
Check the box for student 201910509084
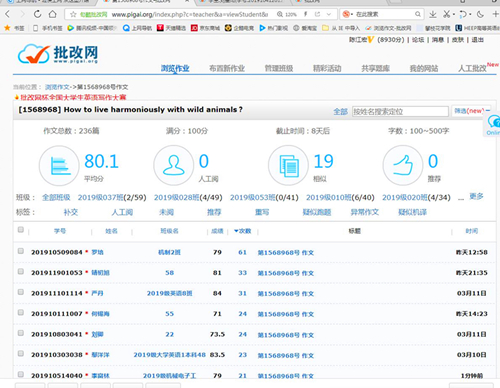21,251
